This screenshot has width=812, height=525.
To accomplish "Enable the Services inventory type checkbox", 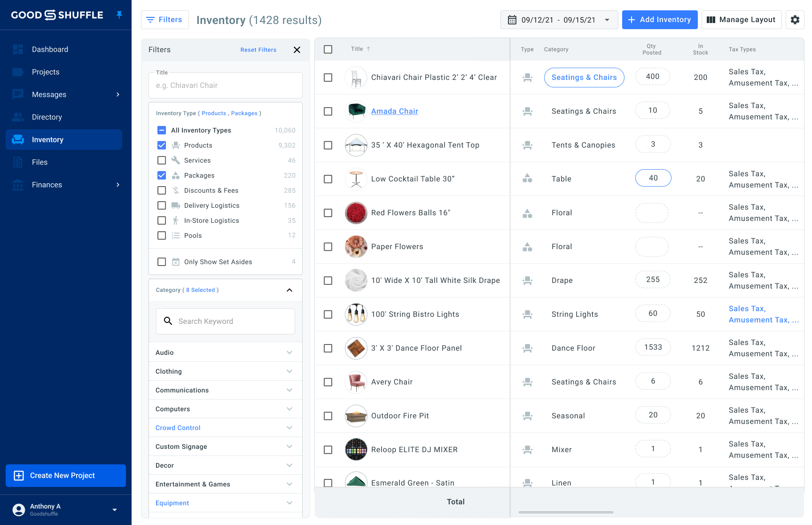I will coord(162,160).
